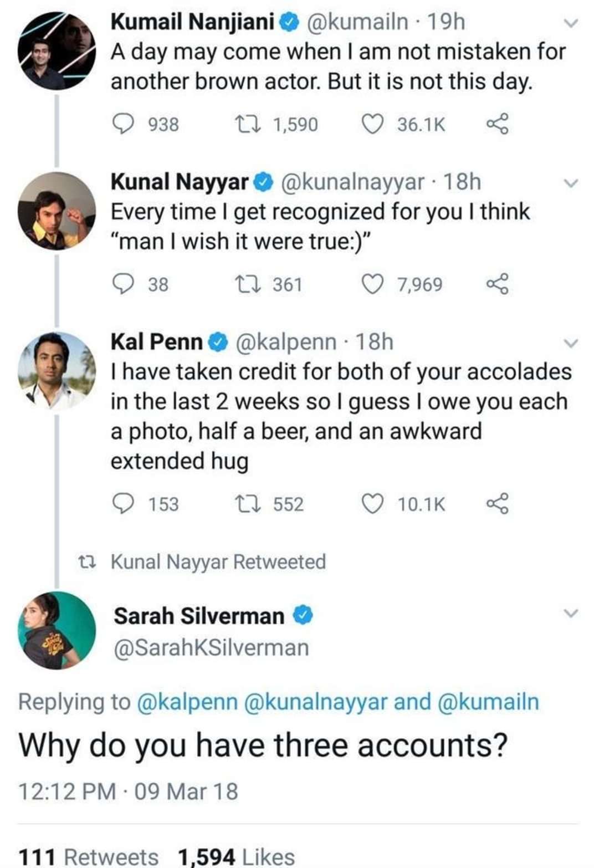Open dropdown arrow on Kumail Nanjiani's tweet
594x868 pixels.
point(570,23)
